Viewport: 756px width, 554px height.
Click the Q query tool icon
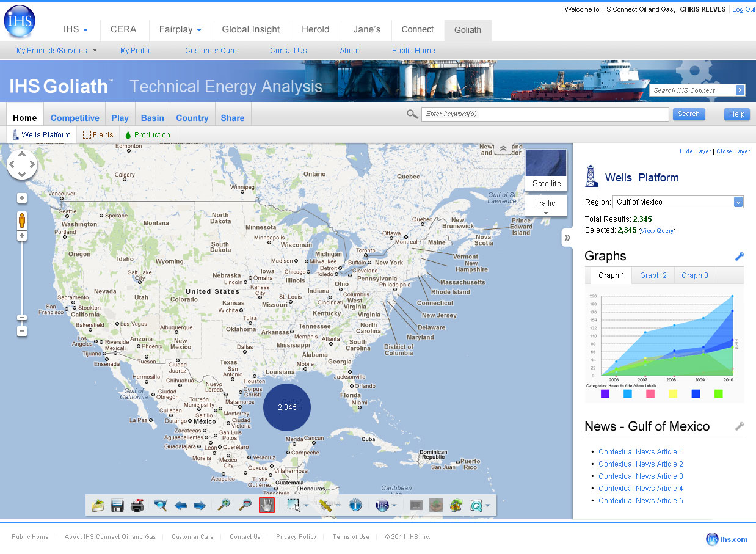(x=476, y=505)
